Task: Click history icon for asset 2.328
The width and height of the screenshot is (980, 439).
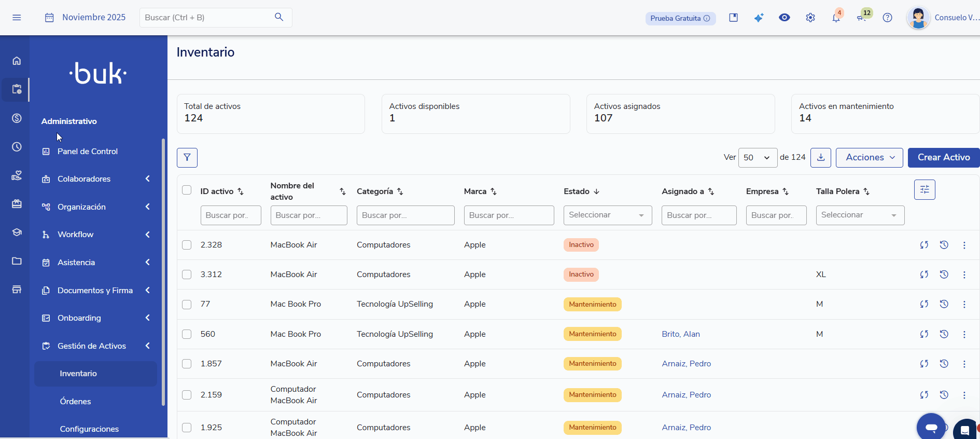Action: click(944, 245)
